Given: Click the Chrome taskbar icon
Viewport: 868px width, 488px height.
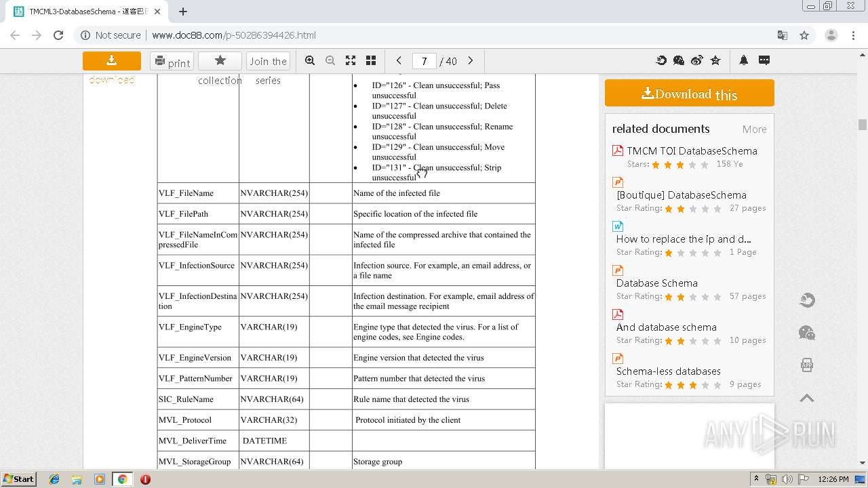Looking at the screenshot, I should 122,479.
